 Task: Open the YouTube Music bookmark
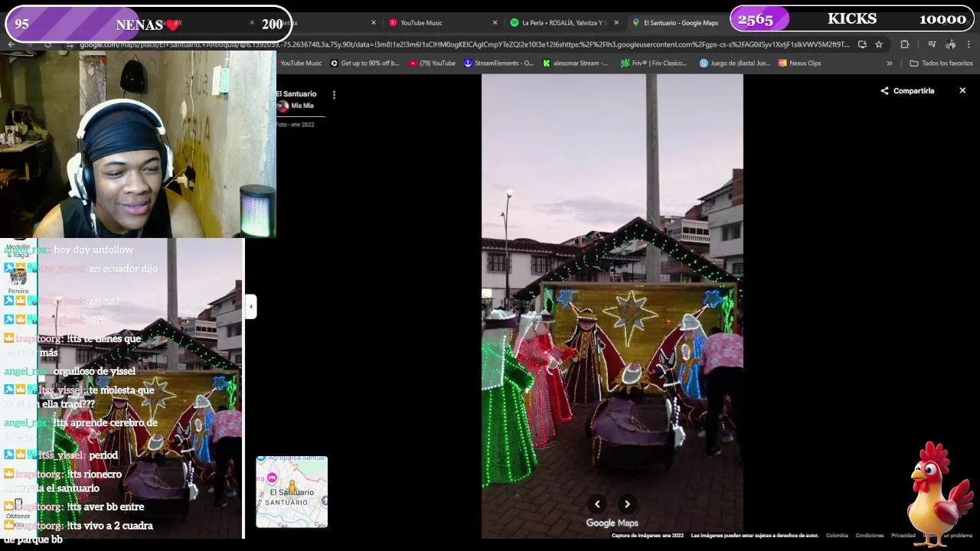click(301, 63)
